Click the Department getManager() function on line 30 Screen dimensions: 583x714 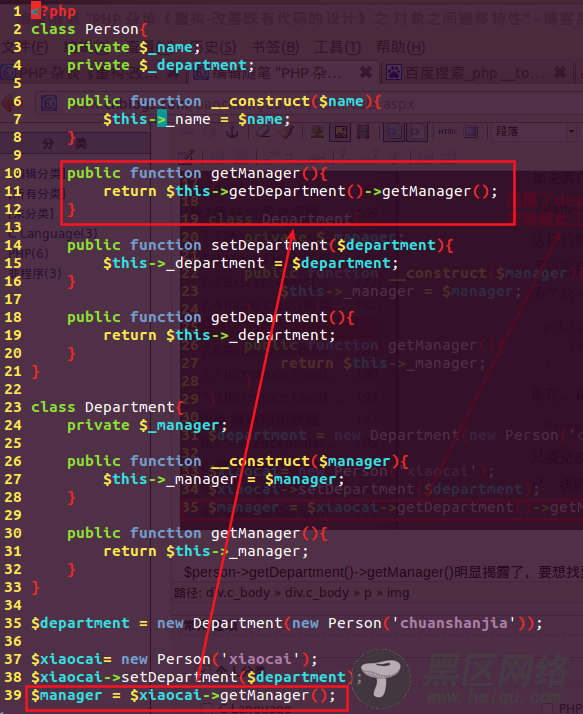tap(197, 533)
